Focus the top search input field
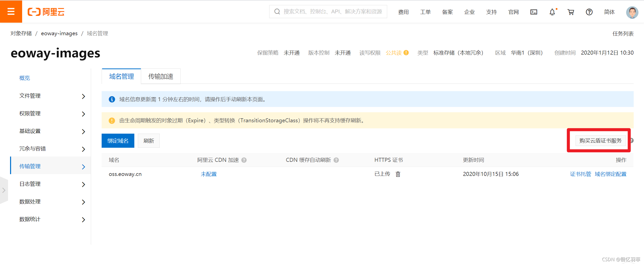 (328, 12)
